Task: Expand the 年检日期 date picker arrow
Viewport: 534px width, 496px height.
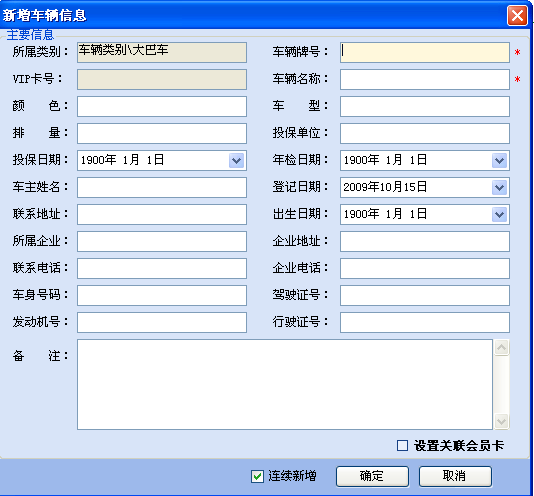Action: (499, 160)
